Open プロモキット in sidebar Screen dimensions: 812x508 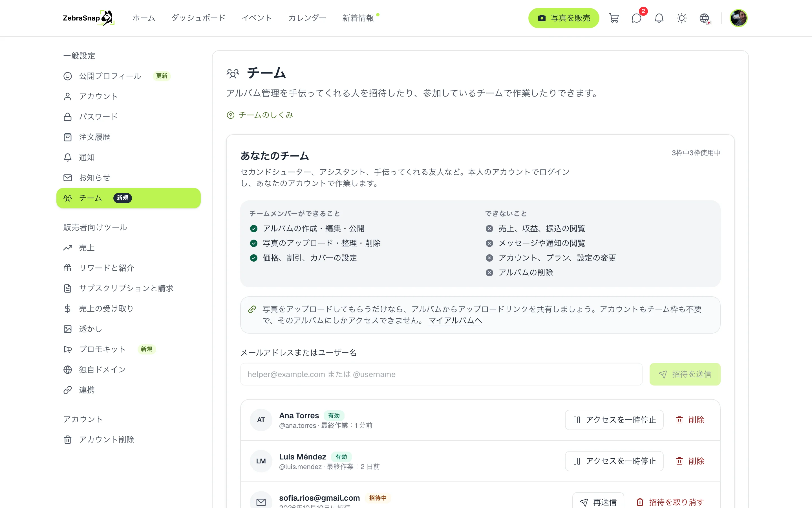pos(129,349)
